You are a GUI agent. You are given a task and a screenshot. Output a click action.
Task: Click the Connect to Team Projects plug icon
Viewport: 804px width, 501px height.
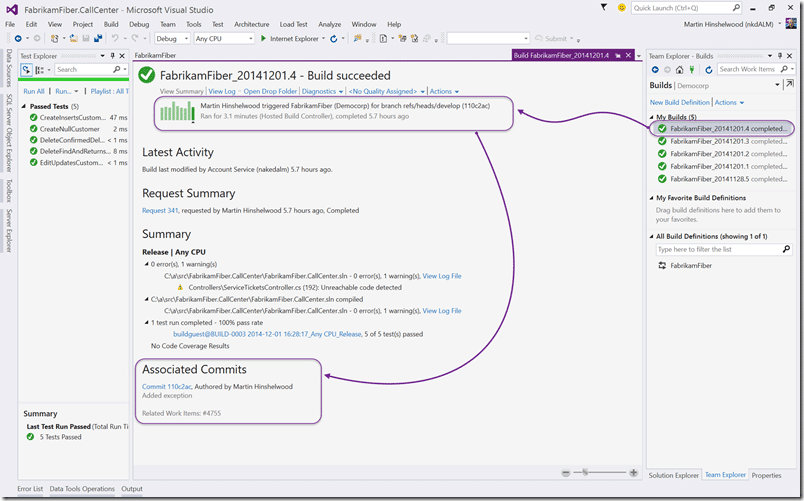pyautogui.click(x=692, y=70)
